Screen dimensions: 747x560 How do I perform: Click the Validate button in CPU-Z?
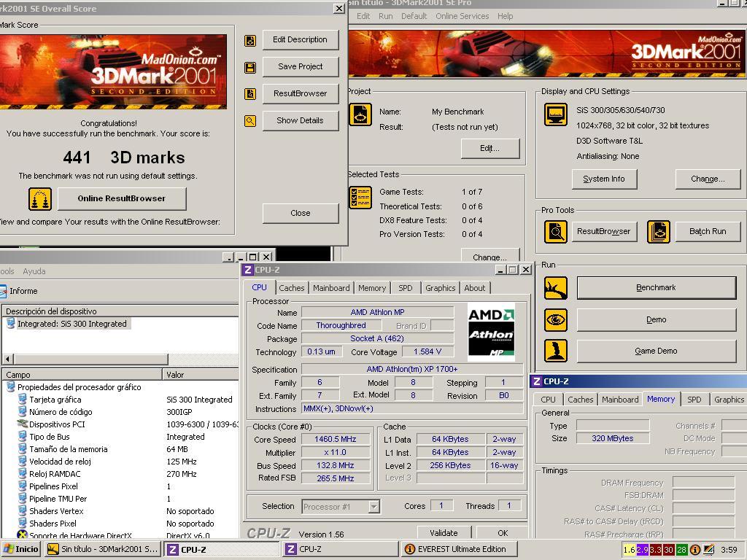(x=444, y=533)
